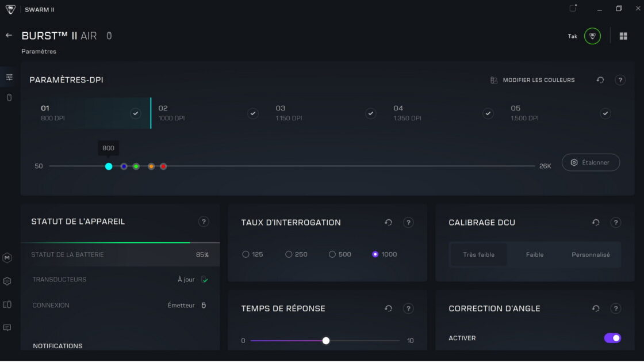
Task: Show help for Correction d'angle
Action: point(615,308)
